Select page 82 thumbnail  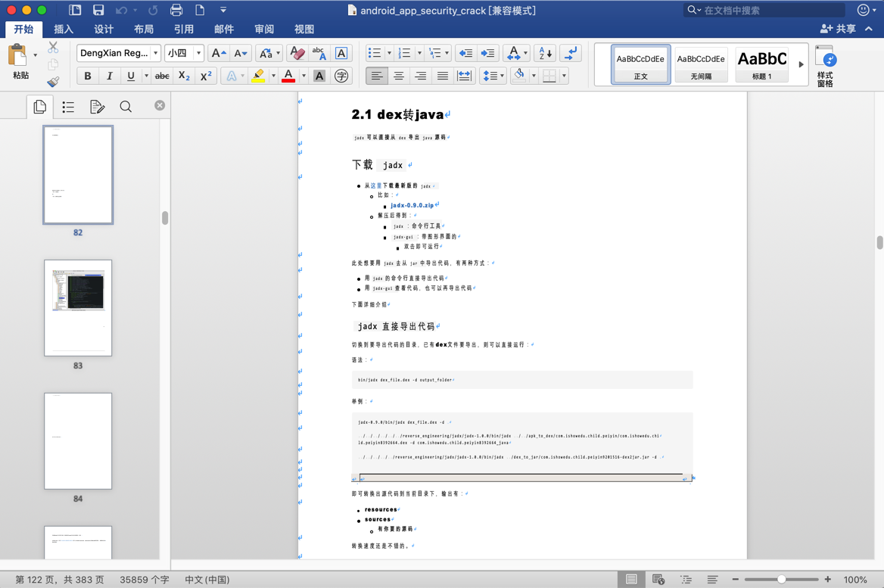(x=78, y=175)
